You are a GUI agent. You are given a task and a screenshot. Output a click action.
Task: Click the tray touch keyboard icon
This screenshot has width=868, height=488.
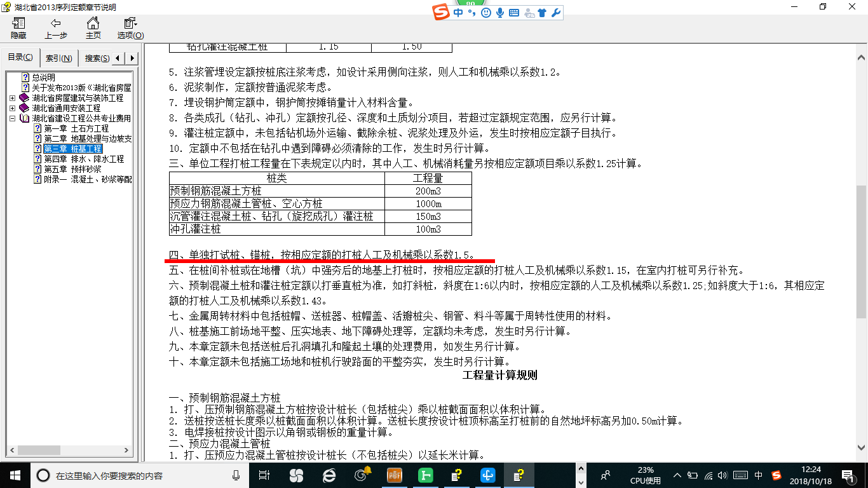point(740,475)
